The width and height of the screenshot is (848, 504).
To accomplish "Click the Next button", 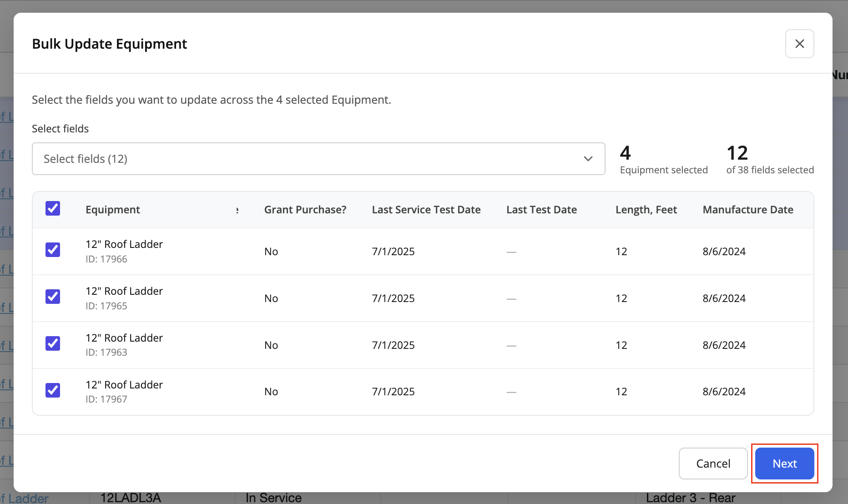I will (784, 464).
